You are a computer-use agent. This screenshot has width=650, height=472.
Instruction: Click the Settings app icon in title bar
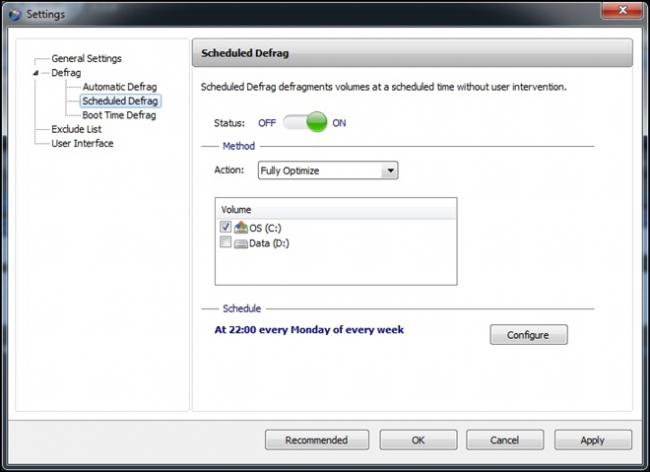coord(15,15)
